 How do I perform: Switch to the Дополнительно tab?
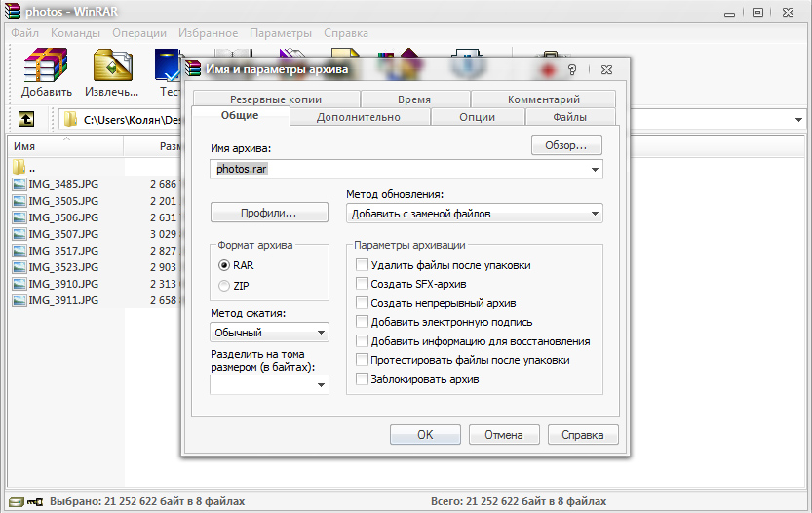click(359, 117)
